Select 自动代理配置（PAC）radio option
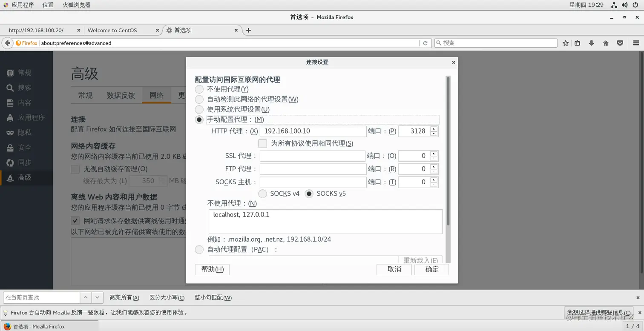Image resolution: width=644 pixels, height=331 pixels. tap(199, 249)
